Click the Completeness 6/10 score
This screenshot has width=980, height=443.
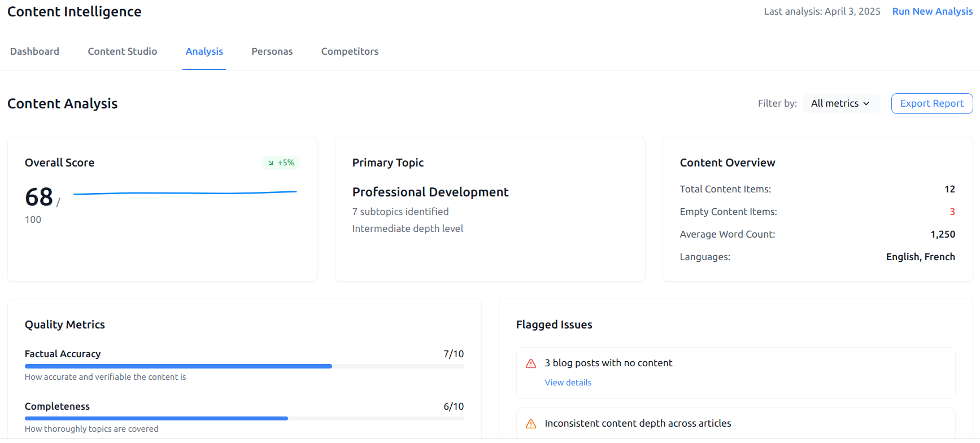454,406
